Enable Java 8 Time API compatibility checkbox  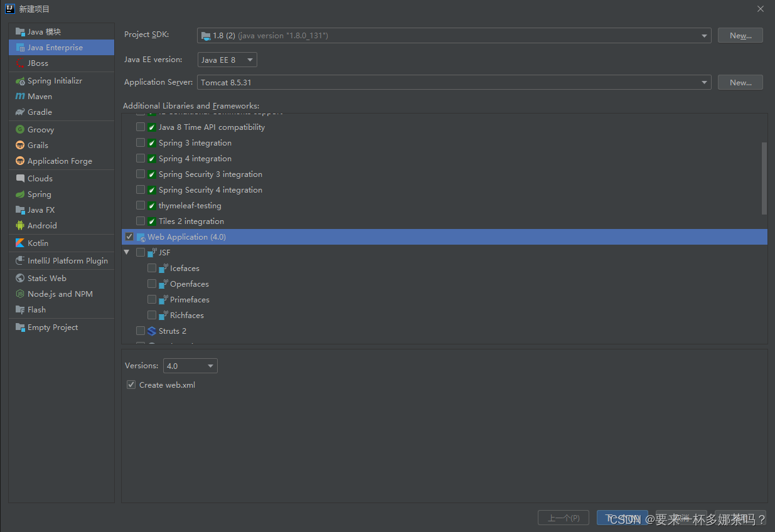click(x=141, y=127)
